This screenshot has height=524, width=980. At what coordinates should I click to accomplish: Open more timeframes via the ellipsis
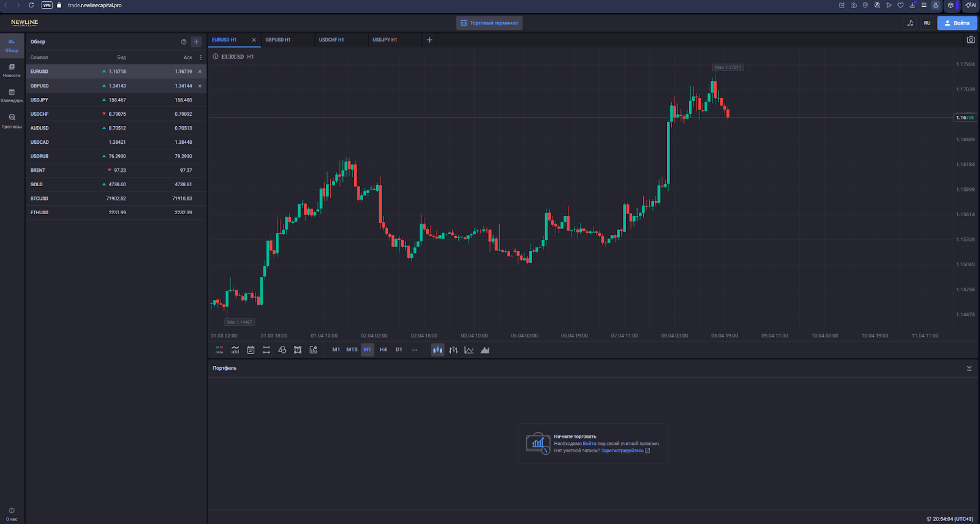pos(415,350)
